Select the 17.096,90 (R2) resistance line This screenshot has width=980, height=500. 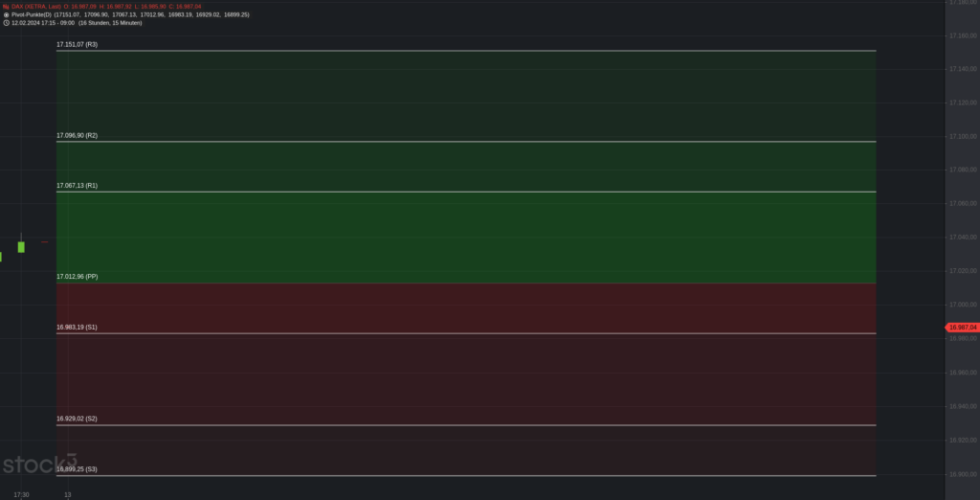pyautogui.click(x=466, y=142)
